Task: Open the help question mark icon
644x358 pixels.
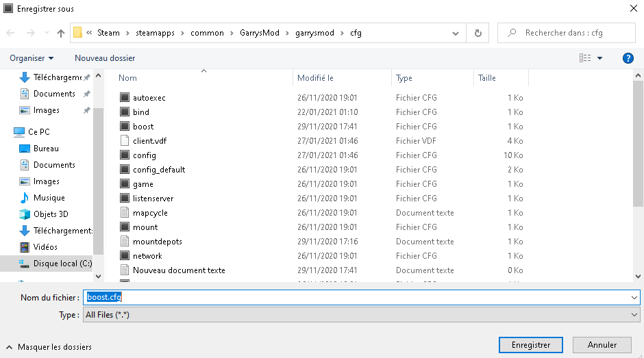Action: coord(628,58)
